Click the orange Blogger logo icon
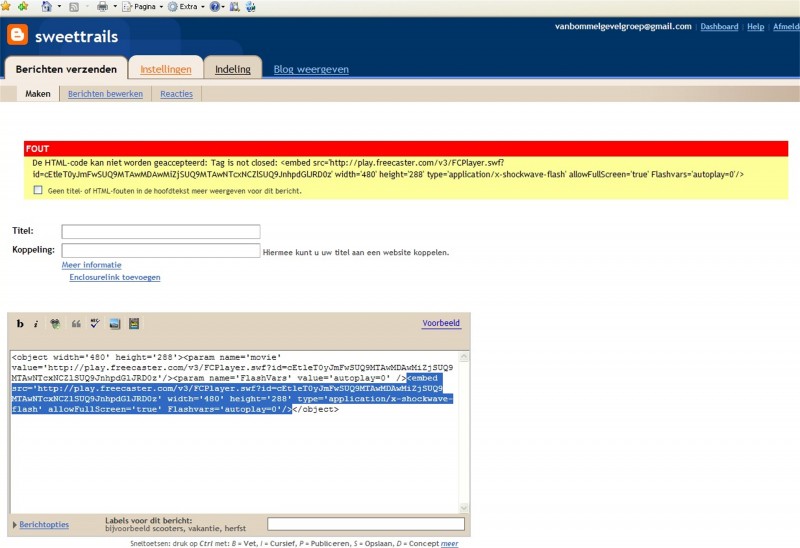Image resolution: width=800 pixels, height=548 pixels. [17, 35]
